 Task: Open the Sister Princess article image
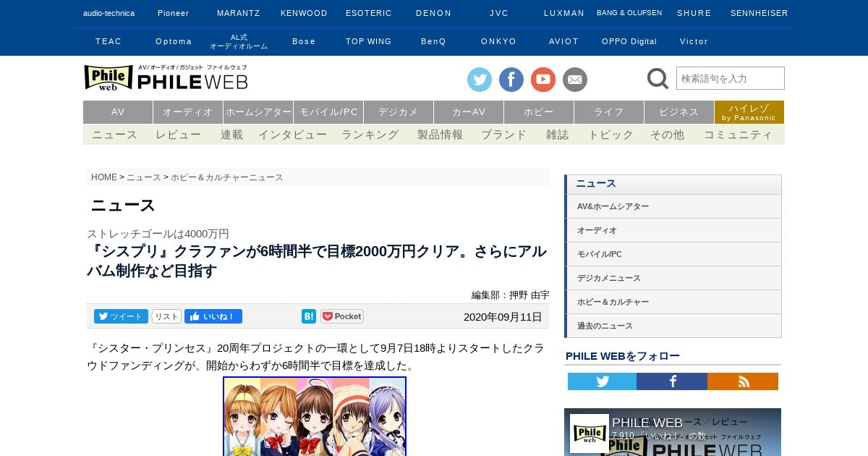point(315,416)
